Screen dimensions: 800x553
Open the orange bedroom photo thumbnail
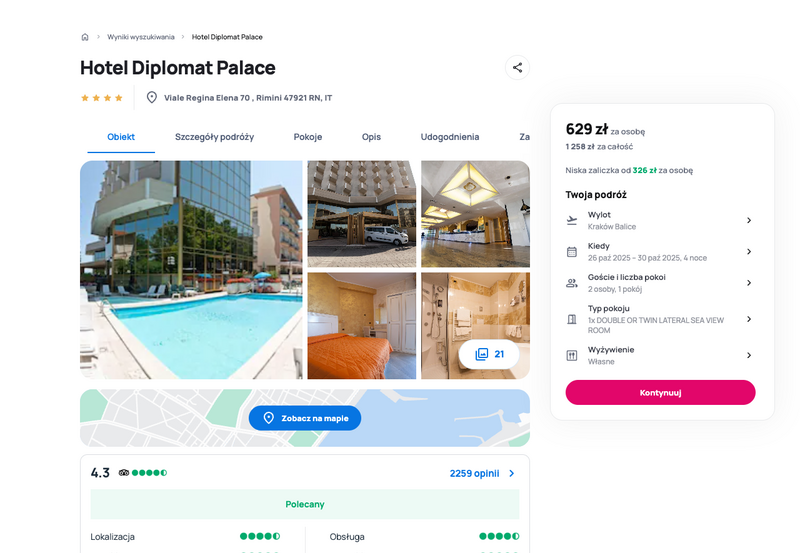(x=362, y=326)
